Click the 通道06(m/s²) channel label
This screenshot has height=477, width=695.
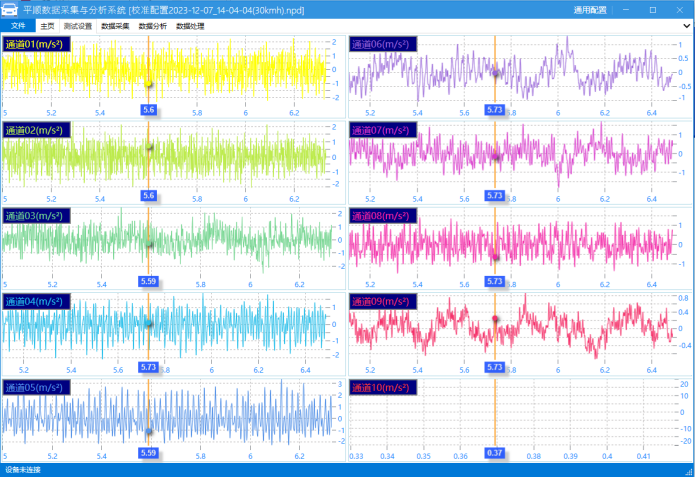[x=382, y=44]
